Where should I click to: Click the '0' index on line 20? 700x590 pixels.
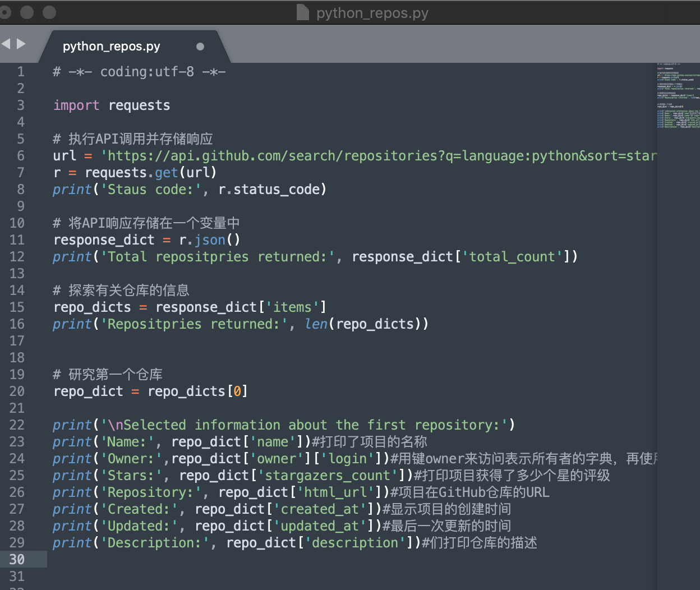pyautogui.click(x=237, y=391)
